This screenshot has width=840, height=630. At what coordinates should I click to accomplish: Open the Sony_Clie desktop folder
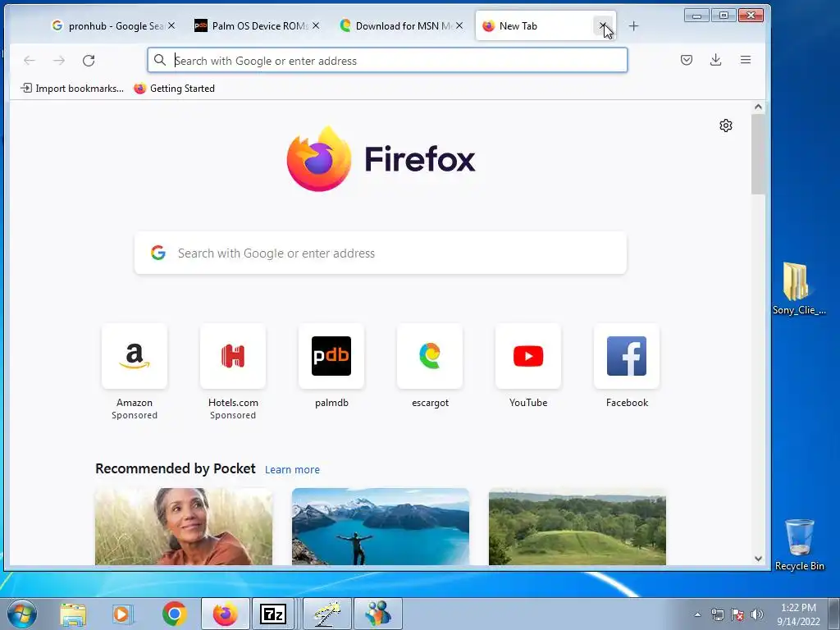pos(799,288)
